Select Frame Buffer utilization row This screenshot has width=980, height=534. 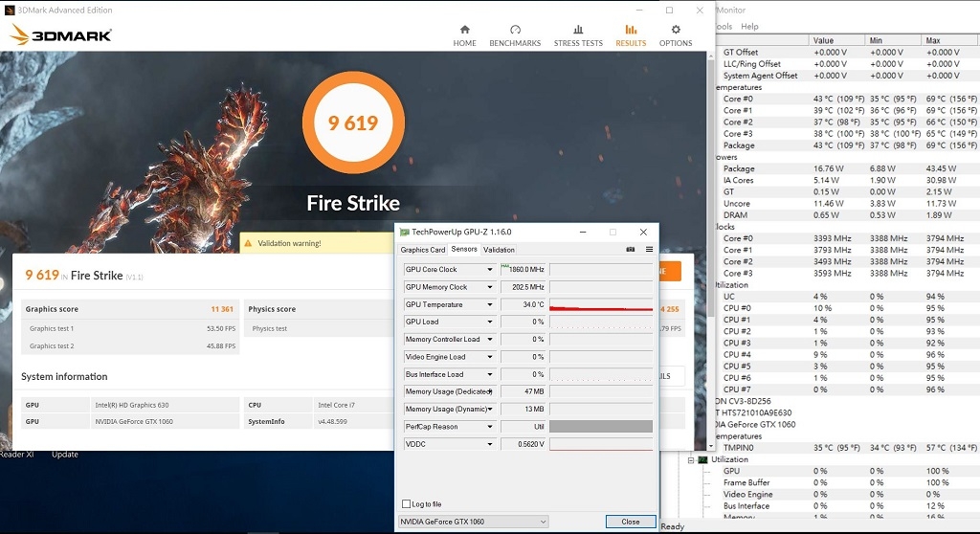click(x=847, y=482)
